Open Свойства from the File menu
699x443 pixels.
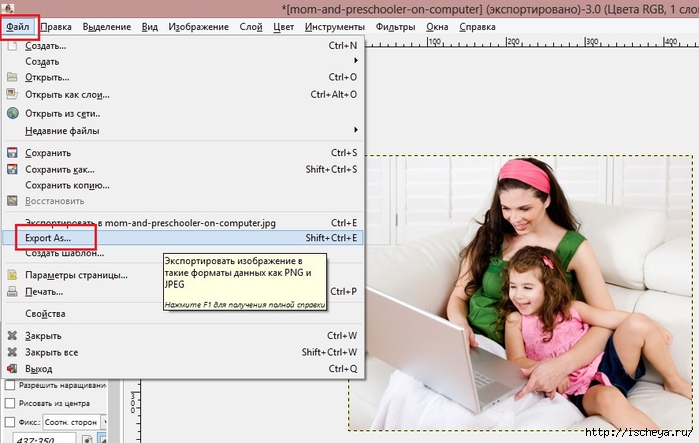(183, 313)
